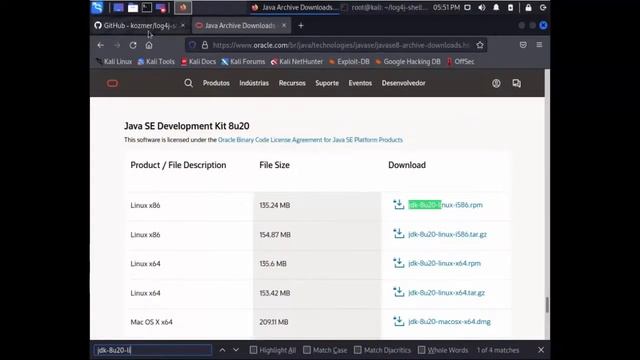Bookmark this page with the star icon
The width and height of the screenshot is (640, 360).
480,45
